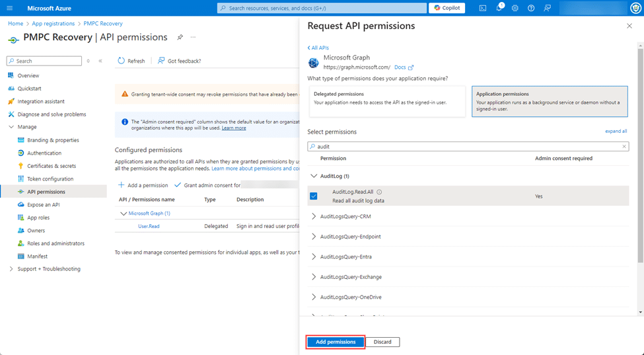The image size is (644, 355).
Task: Collapse the Manage section in sidebar
Action: [11, 127]
